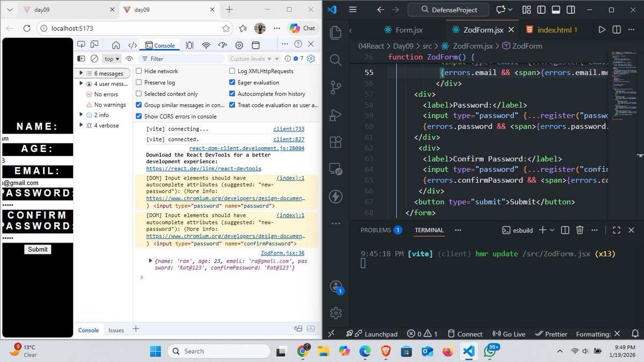Open the DevTools Sources bug icon
Screen dimensions: 644x362
(x=189, y=45)
